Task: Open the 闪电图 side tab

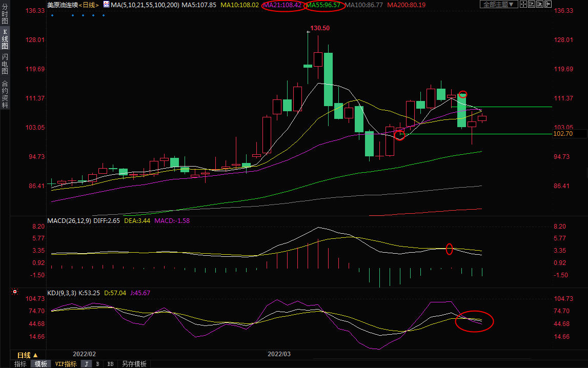Action: coord(5,64)
